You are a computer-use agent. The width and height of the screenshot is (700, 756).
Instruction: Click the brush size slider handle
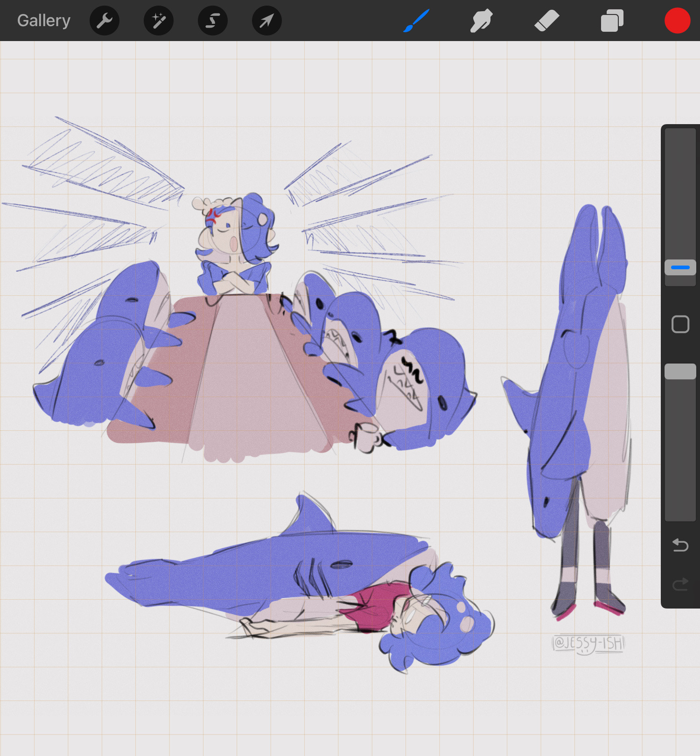click(x=680, y=267)
